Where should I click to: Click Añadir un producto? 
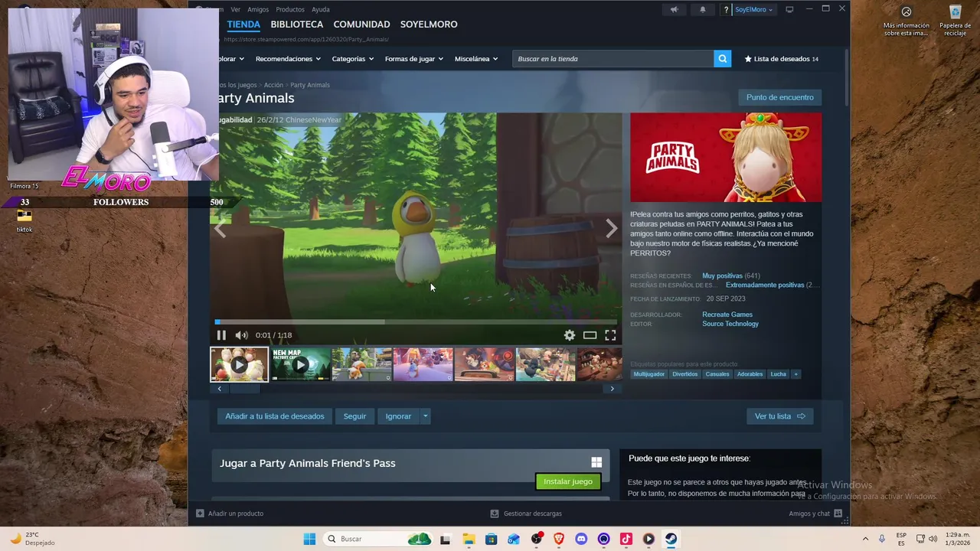pyautogui.click(x=230, y=514)
